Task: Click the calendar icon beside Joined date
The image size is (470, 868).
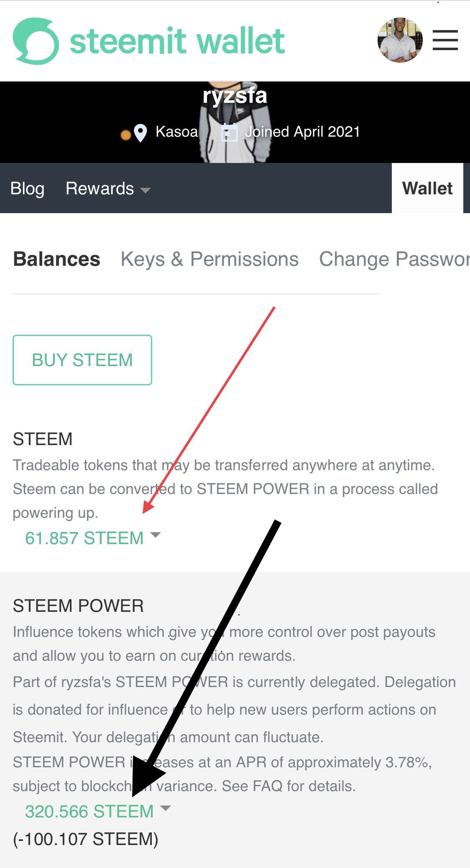Action: (x=229, y=132)
